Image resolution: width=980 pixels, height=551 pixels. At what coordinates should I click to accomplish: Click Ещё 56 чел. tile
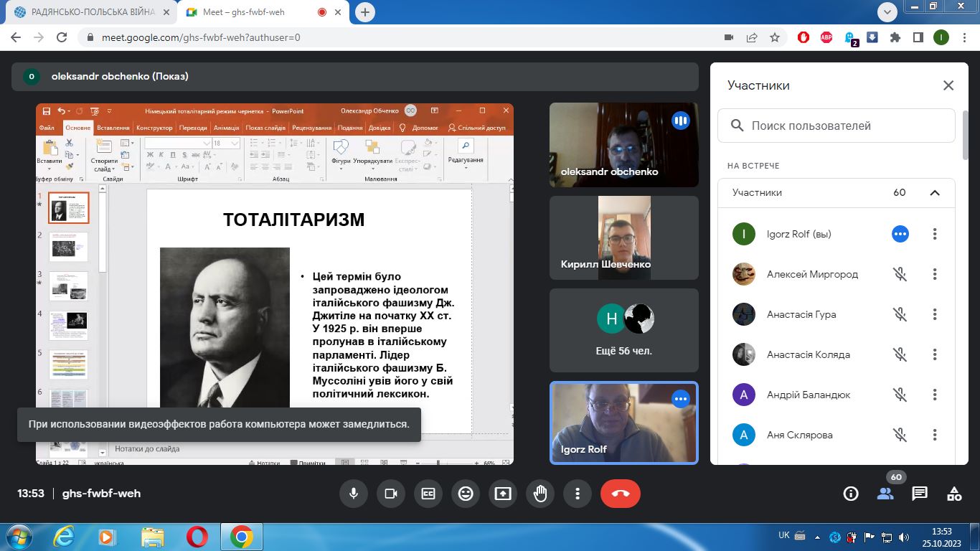(x=623, y=330)
